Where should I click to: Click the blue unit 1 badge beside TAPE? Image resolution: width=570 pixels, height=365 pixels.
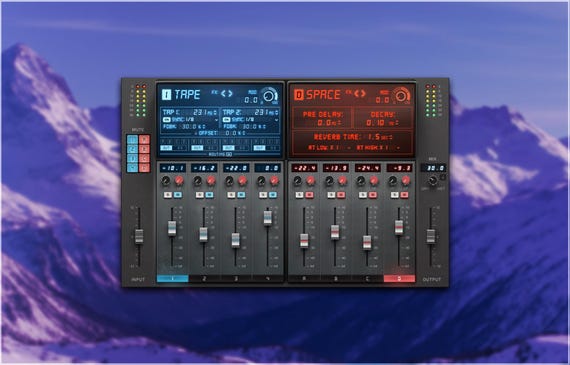tap(166, 95)
